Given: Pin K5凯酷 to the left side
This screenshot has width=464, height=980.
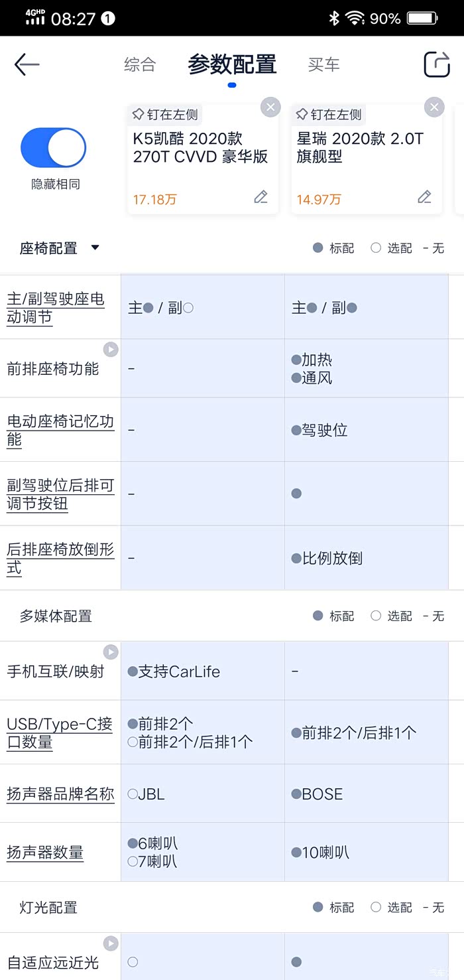Looking at the screenshot, I should (x=165, y=115).
